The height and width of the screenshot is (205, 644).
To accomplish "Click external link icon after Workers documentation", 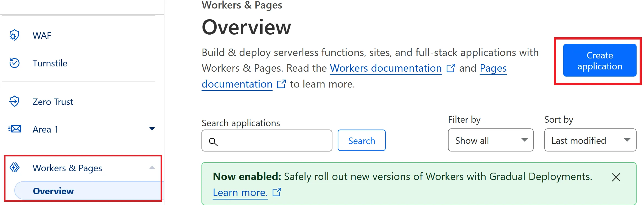I will [451, 68].
